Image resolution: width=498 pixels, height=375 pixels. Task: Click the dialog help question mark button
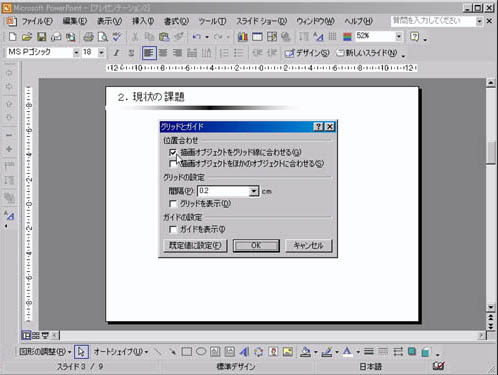pyautogui.click(x=318, y=127)
